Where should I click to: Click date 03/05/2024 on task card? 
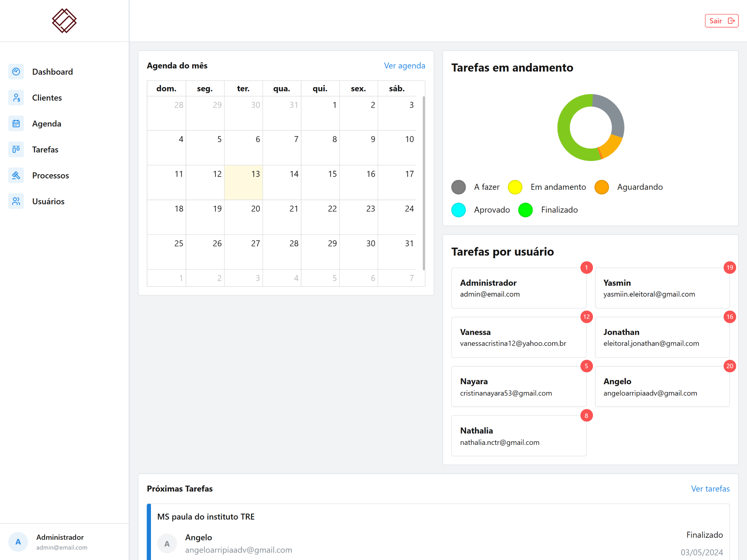pos(701,553)
